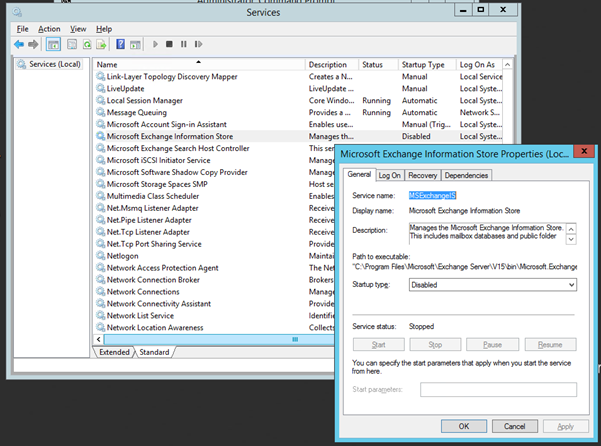The width and height of the screenshot is (601, 446).
Task: Sort by the Description column header
Action: 332,64
